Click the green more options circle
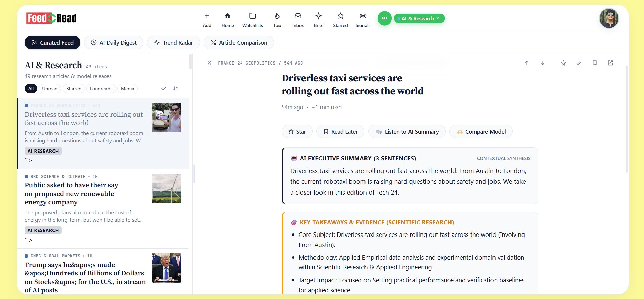Screen dimensions: 644x299 pyautogui.click(x=384, y=18)
